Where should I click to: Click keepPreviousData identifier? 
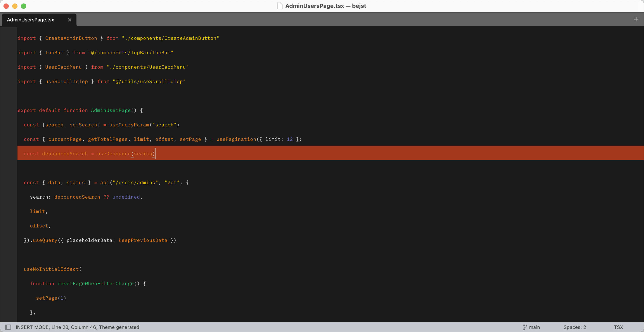point(143,240)
